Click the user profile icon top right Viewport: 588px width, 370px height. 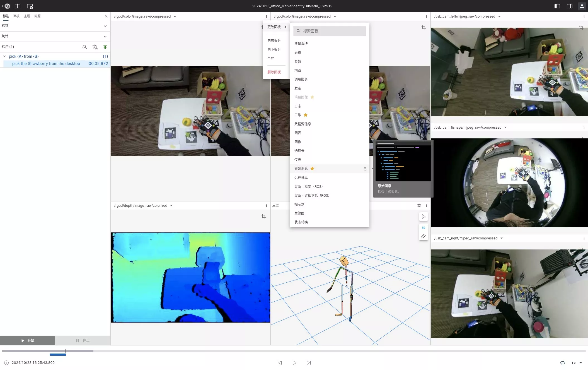pos(582,6)
